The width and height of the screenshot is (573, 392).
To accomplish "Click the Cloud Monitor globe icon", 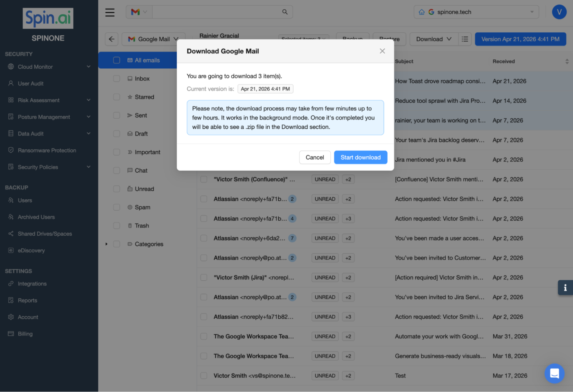I will tap(11, 67).
